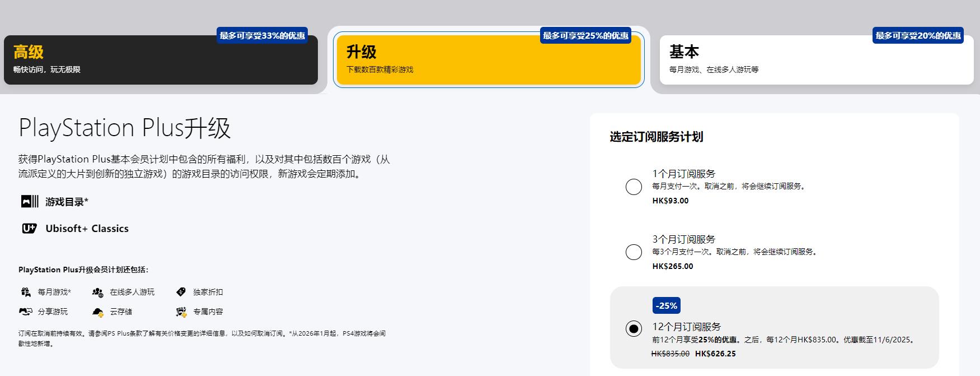Click the Ubisoft+ Classics logo icon
Image resolution: width=980 pixels, height=376 pixels.
[29, 229]
